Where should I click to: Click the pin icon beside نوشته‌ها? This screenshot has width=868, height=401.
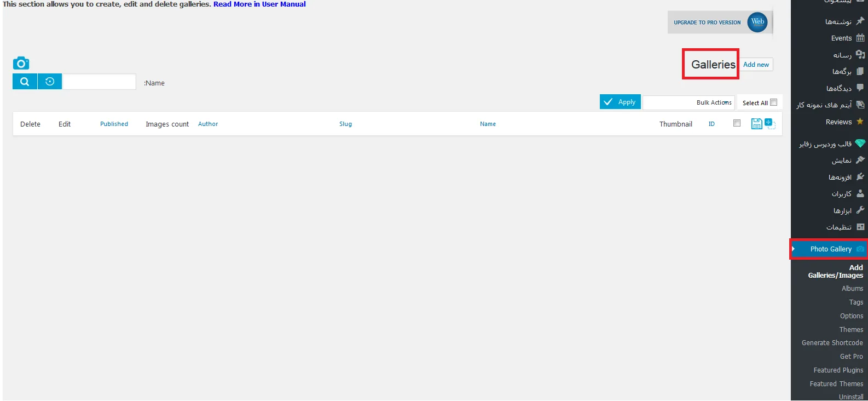860,21
